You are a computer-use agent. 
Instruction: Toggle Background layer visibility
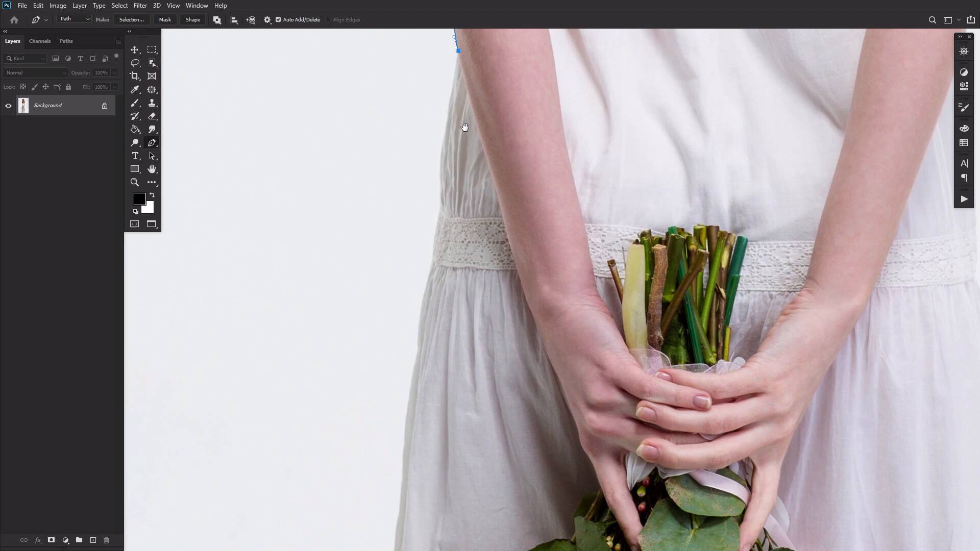[x=9, y=105]
